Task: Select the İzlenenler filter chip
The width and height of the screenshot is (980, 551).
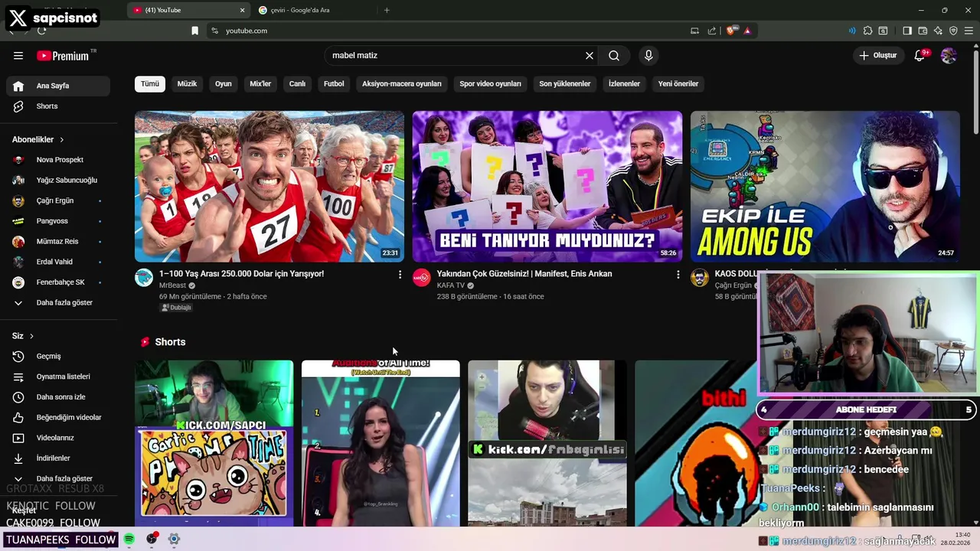Action: pyautogui.click(x=624, y=84)
